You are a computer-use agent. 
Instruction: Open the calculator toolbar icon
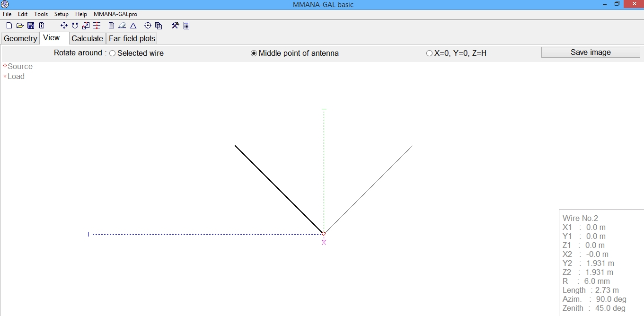[186, 26]
